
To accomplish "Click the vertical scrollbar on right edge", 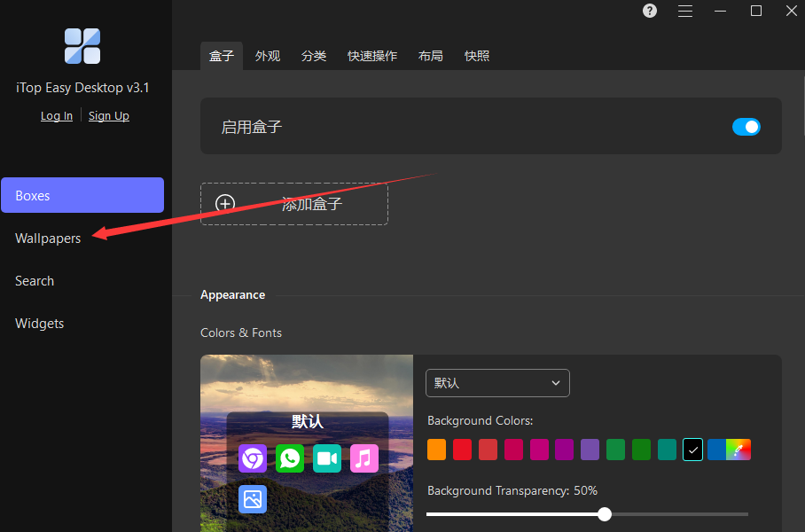I will click(802, 106).
